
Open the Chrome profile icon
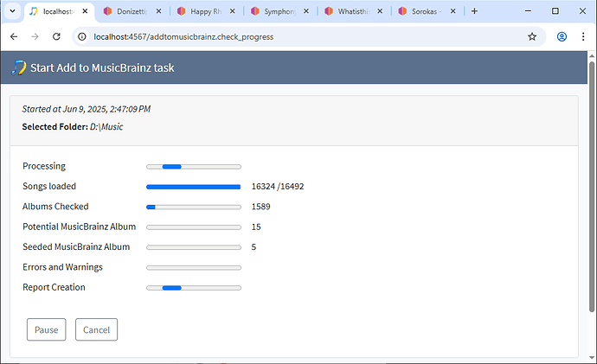562,37
